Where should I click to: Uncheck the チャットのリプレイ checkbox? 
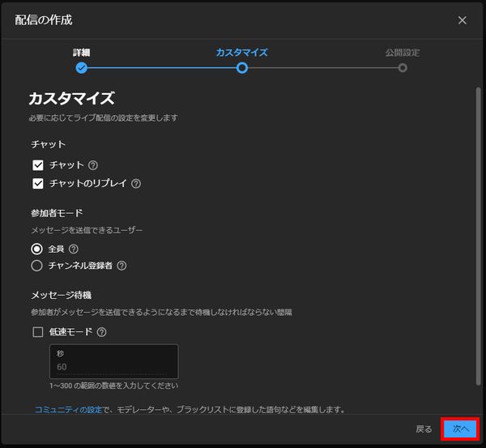tap(38, 184)
